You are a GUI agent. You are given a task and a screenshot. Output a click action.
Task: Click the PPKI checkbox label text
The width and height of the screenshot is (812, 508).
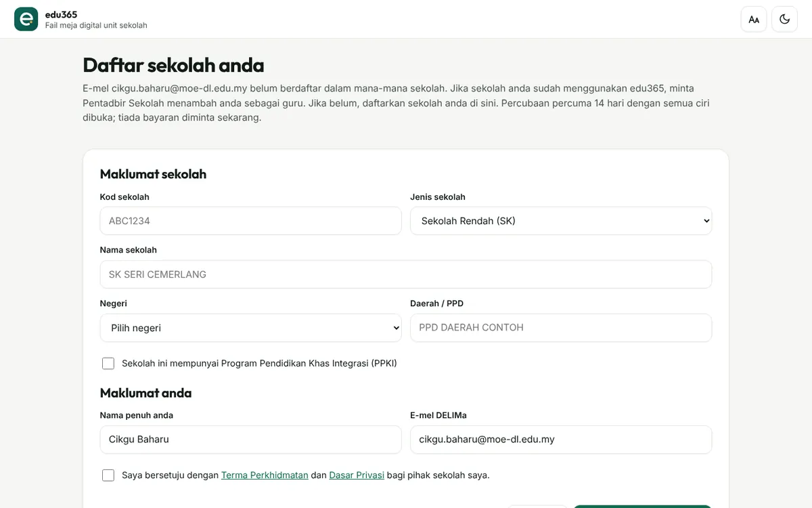pyautogui.click(x=259, y=364)
